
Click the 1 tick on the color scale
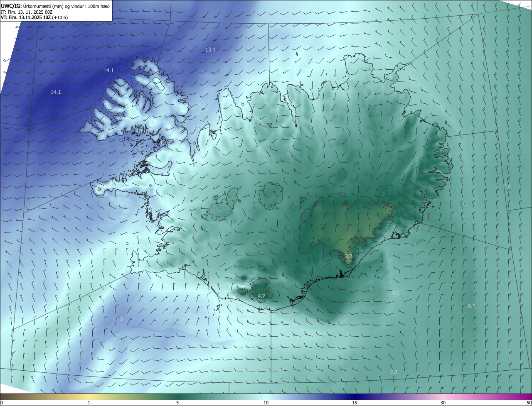89,403
